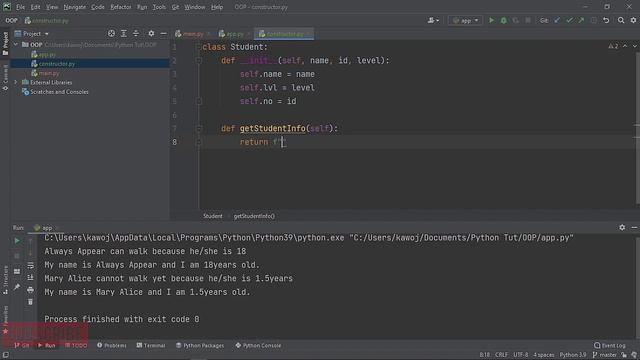Click getStudentInfo() in the breadcrumb
This screenshot has height=360, width=640.
point(254,216)
